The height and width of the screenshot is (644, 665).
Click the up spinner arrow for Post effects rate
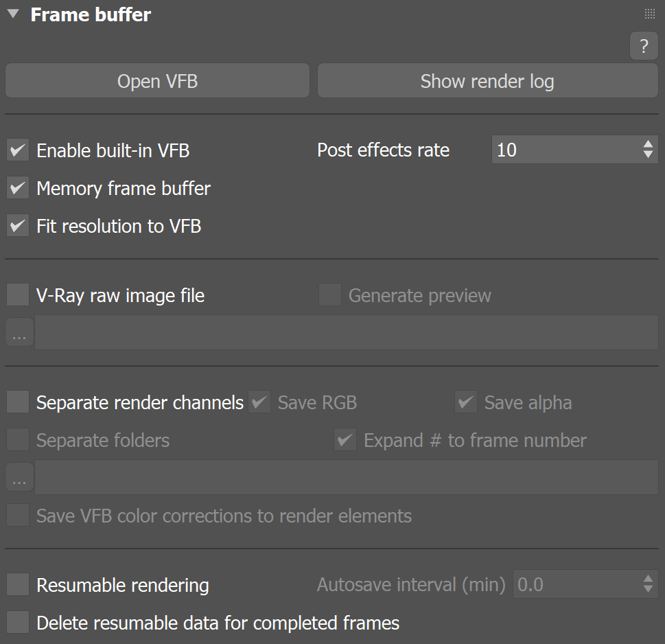(x=649, y=144)
